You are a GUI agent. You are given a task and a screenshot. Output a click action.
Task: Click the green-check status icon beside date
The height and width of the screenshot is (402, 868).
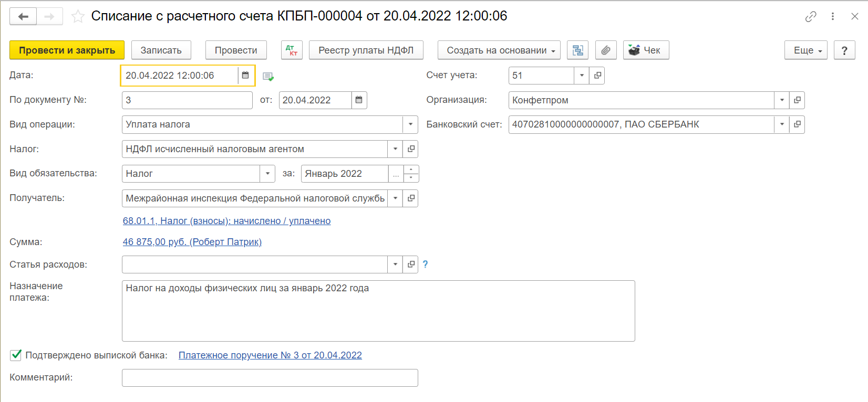(268, 77)
